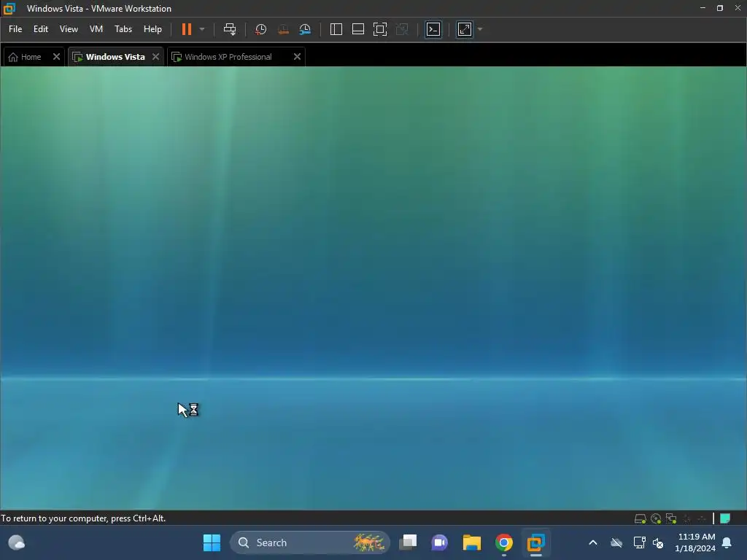This screenshot has height=560, width=747.
Task: Click the VMware Workstation title bar logo
Action: [x=9, y=8]
